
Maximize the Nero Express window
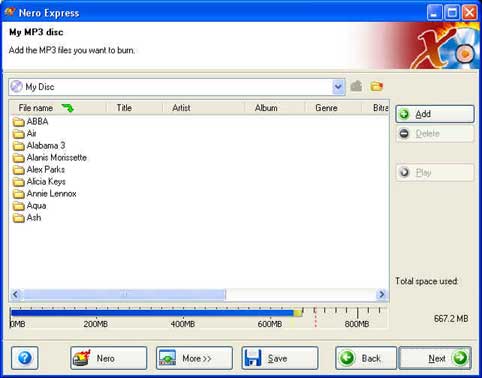[x=452, y=13]
